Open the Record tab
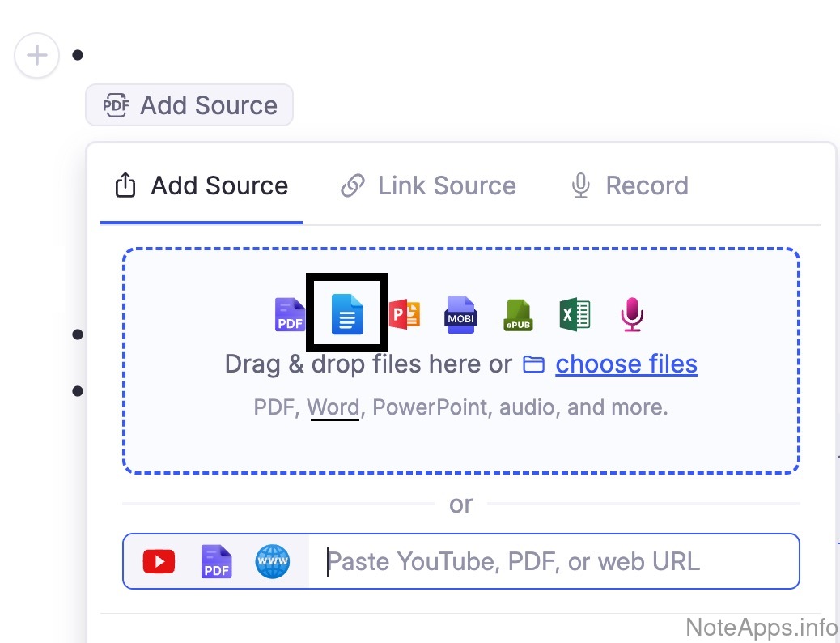 (630, 185)
